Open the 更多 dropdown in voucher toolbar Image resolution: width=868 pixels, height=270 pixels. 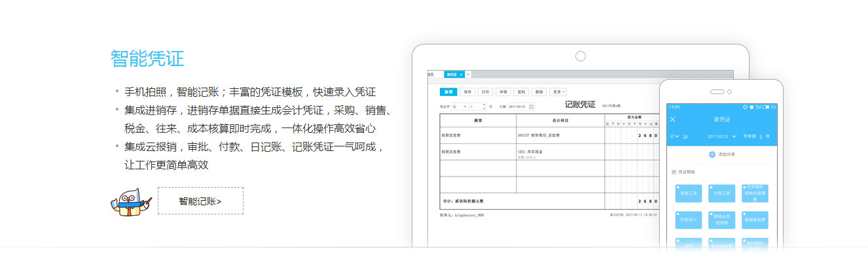[x=558, y=92]
